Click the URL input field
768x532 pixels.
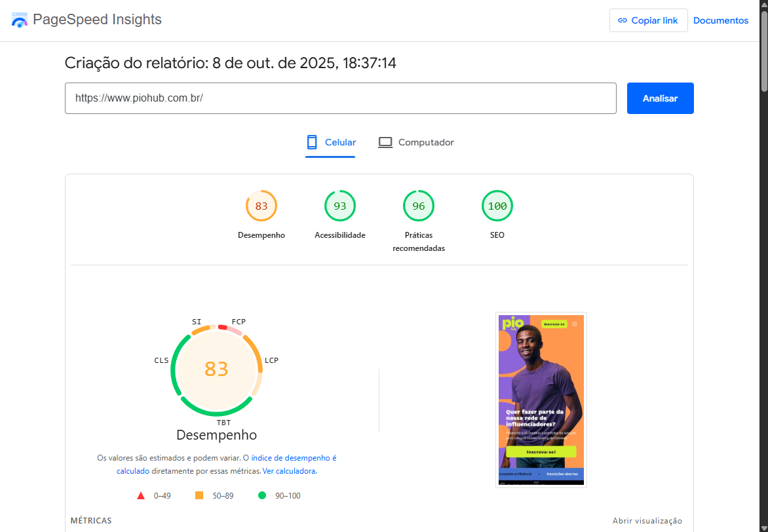[340, 98]
